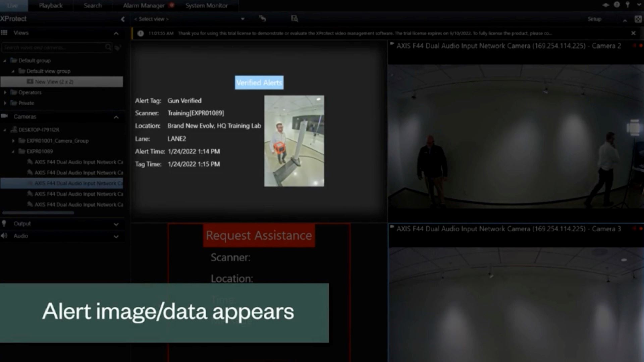Click the cameras list horizontal scrollbar
The width and height of the screenshot is (644, 362).
click(x=38, y=213)
